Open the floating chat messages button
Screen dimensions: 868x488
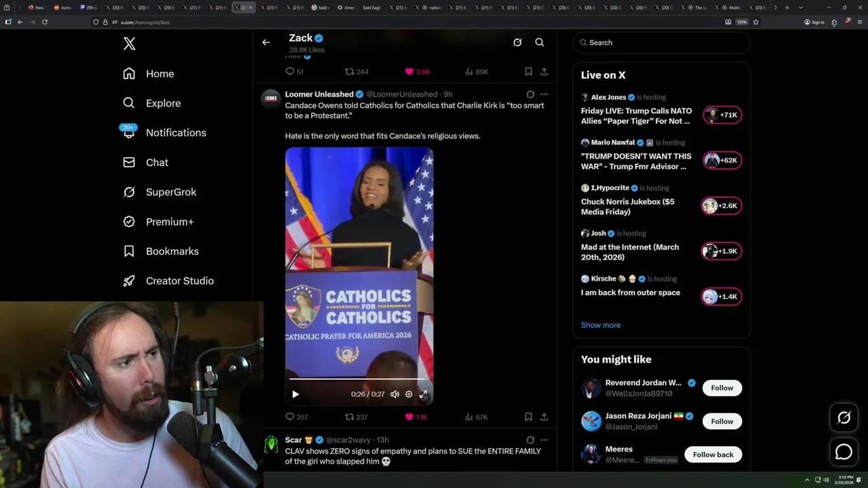(844, 451)
